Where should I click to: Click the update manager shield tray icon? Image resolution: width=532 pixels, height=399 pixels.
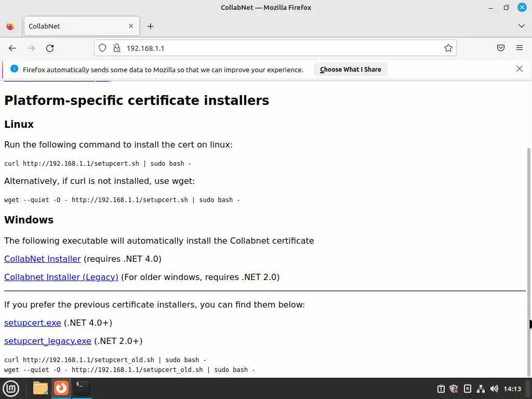click(x=454, y=389)
